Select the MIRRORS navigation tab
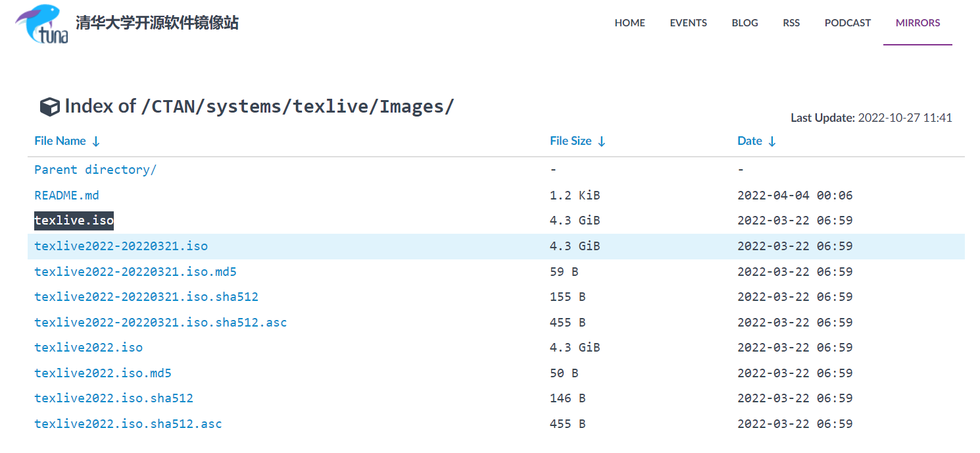 click(918, 22)
